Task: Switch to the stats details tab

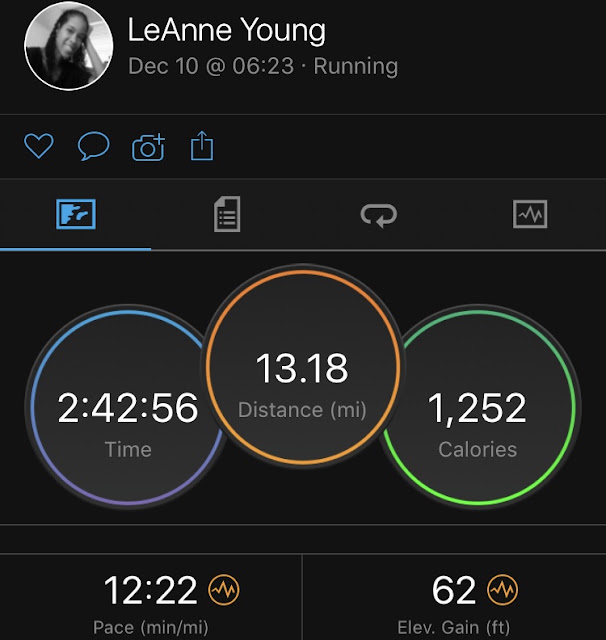Action: tap(227, 214)
